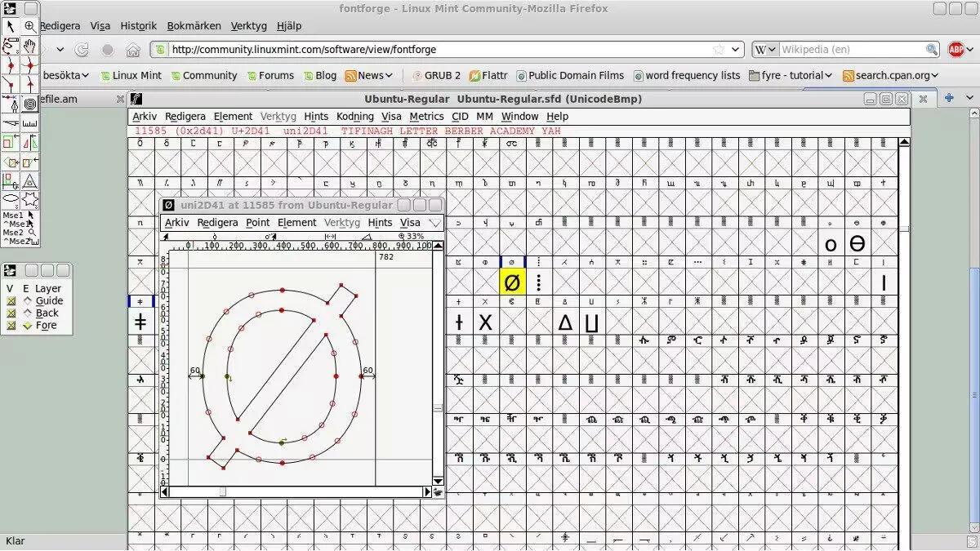Select the Scale selection tool
Viewport: 980px width, 551px height.
(11, 143)
